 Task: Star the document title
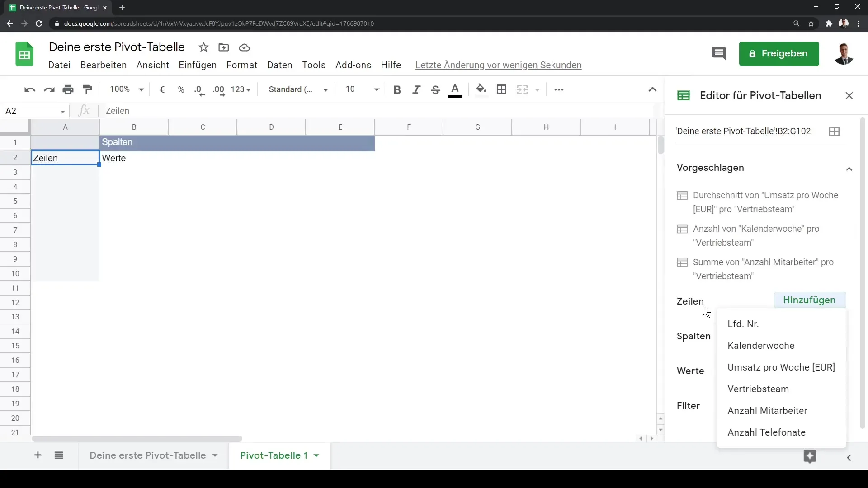click(204, 47)
